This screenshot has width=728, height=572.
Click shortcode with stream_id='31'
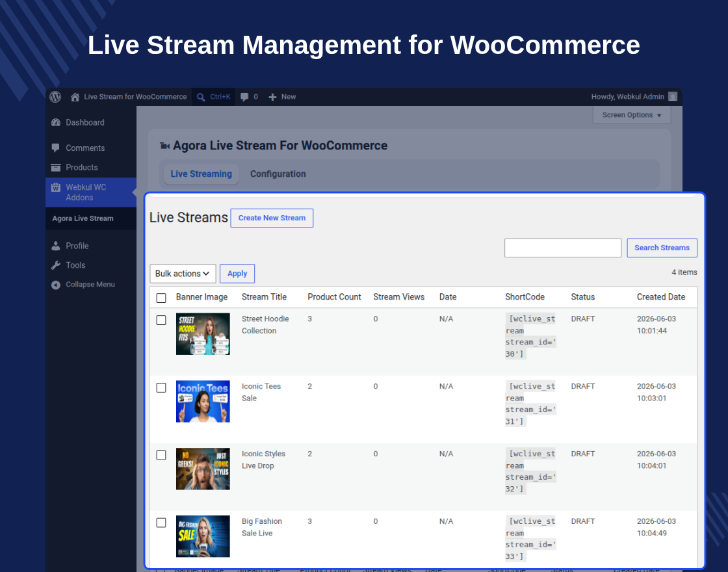click(530, 404)
